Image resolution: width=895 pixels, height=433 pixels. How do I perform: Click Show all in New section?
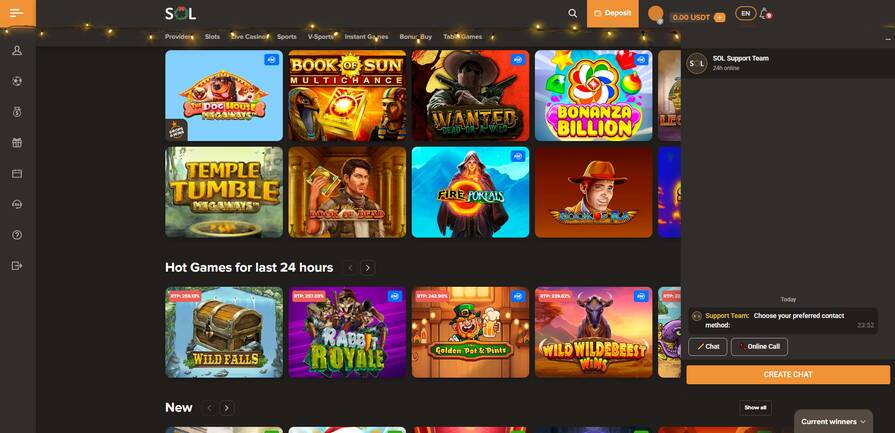[x=755, y=408]
